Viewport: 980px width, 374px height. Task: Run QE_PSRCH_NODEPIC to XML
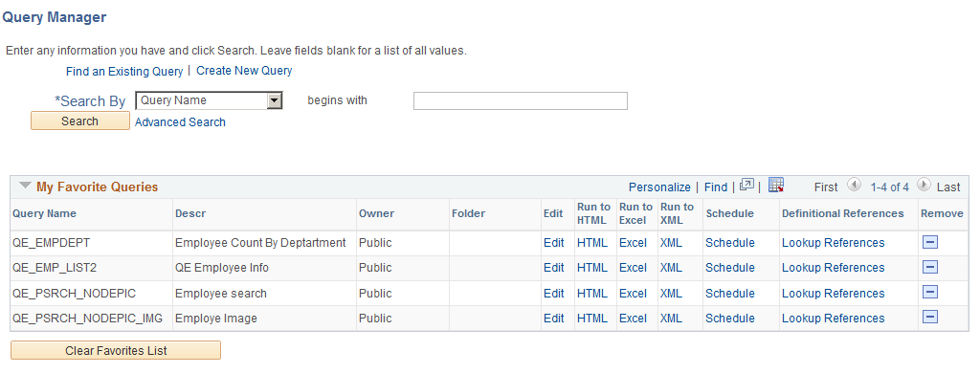click(671, 294)
